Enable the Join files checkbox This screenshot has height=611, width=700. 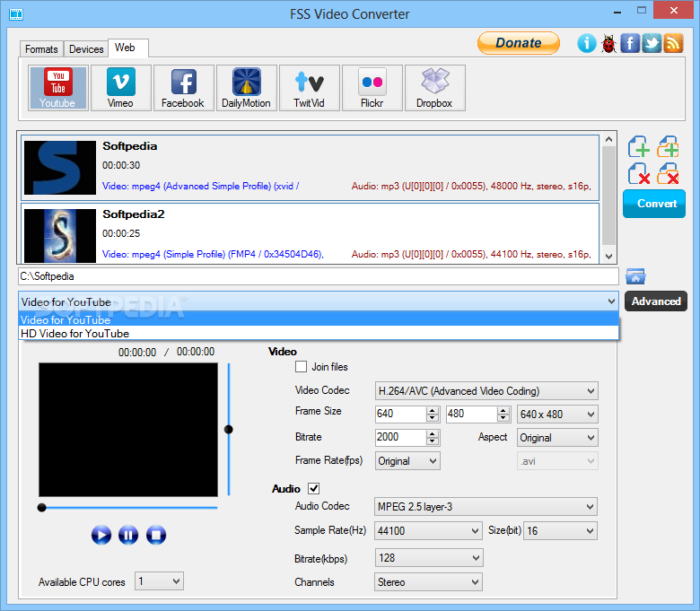pyautogui.click(x=302, y=367)
